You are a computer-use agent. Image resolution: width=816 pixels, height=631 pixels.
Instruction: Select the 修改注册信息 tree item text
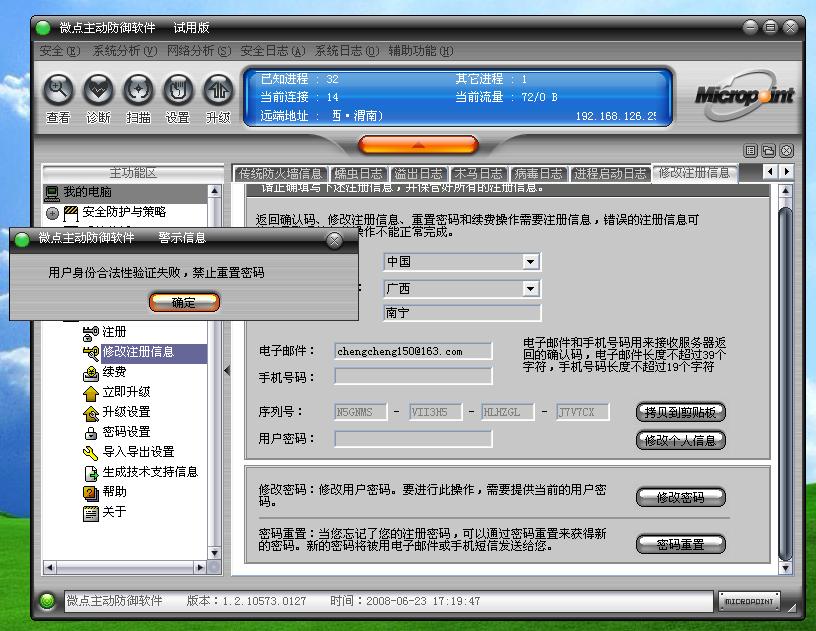coord(138,352)
